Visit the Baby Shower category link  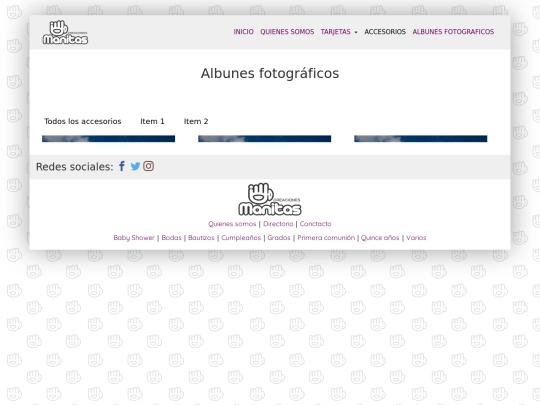(x=134, y=238)
